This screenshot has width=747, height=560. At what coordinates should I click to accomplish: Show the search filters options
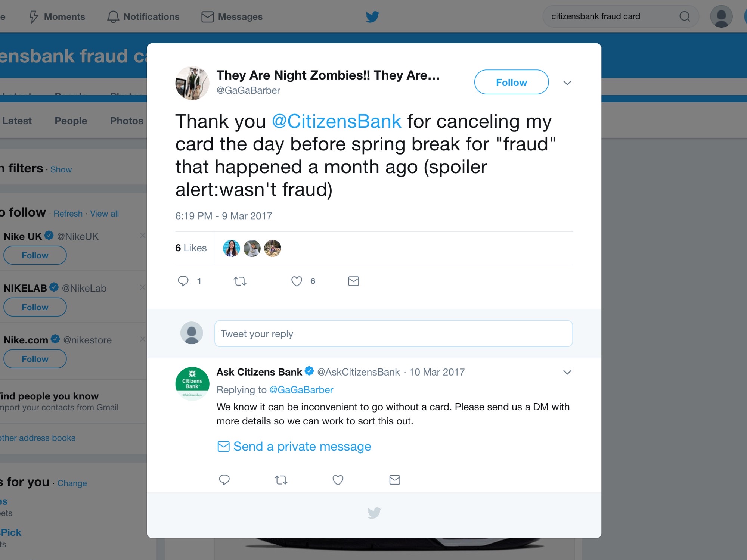61,169
